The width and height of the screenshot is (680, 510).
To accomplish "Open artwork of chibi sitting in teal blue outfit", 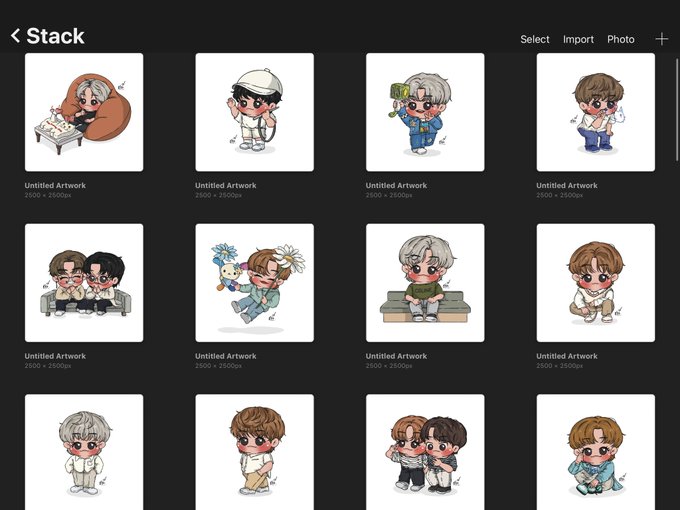I will [x=595, y=452].
